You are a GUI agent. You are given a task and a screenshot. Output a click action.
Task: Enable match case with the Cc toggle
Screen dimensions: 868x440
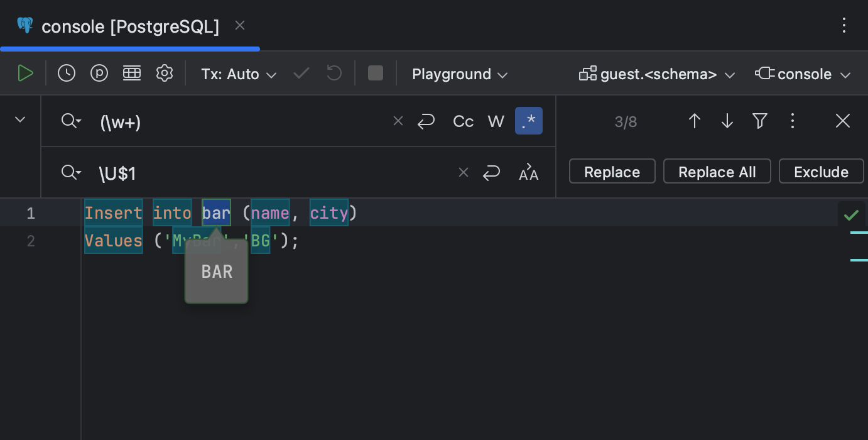(x=463, y=121)
